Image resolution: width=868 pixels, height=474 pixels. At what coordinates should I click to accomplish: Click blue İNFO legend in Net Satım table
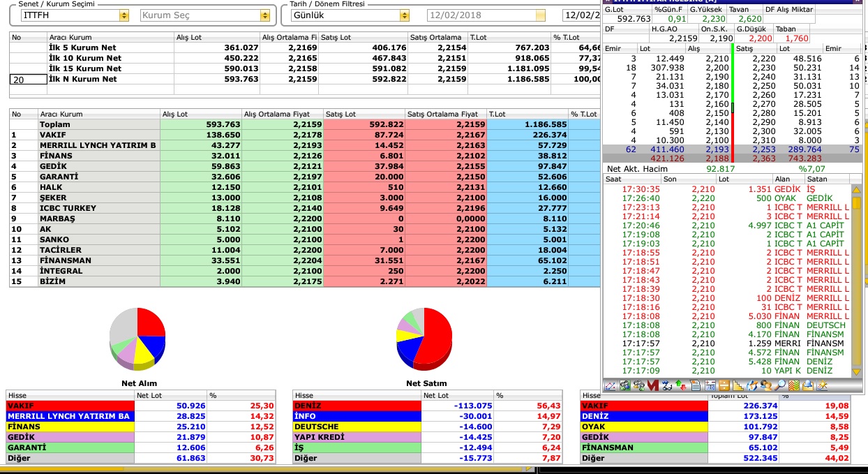click(357, 416)
